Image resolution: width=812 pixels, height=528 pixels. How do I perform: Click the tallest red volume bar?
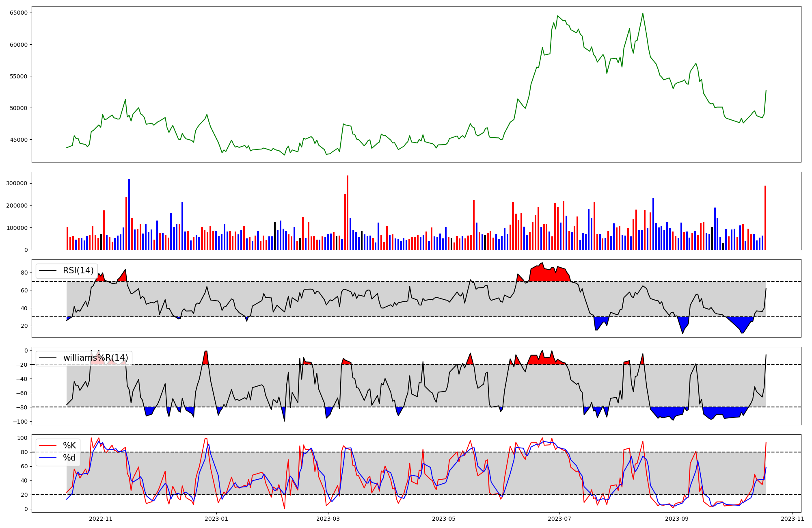pos(348,213)
